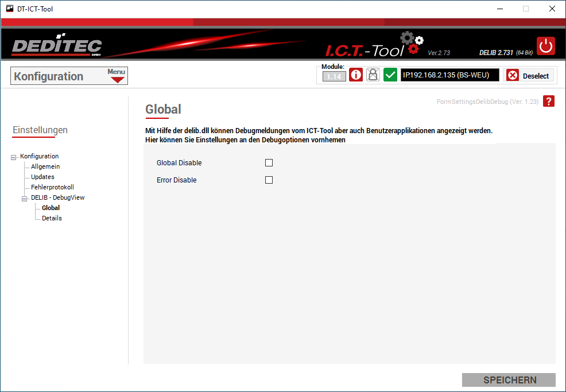566x392 pixels.
Task: Open the Details page under DebugView
Action: tap(52, 218)
